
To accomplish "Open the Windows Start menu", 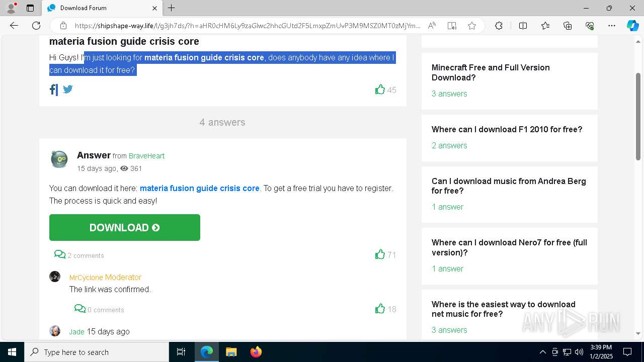I will [12, 352].
